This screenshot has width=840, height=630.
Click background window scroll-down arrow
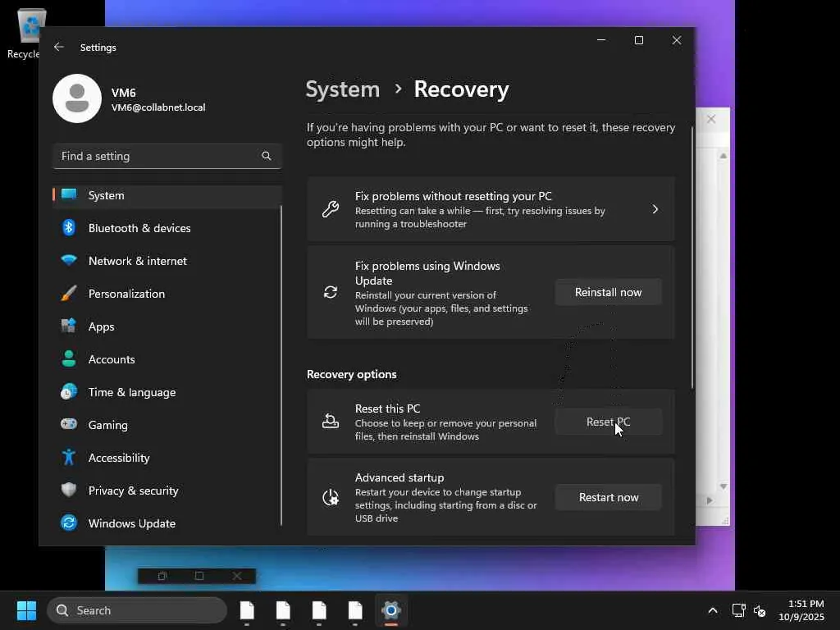[724, 486]
